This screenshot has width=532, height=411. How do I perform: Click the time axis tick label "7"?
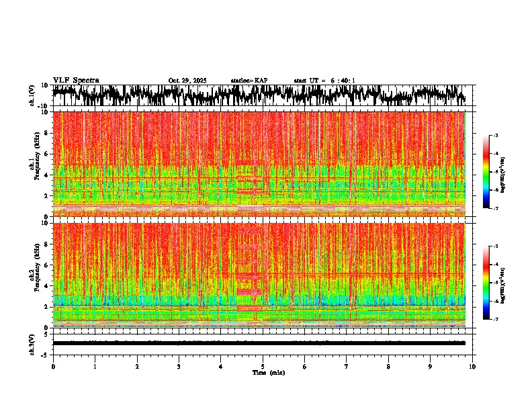tap(347, 367)
